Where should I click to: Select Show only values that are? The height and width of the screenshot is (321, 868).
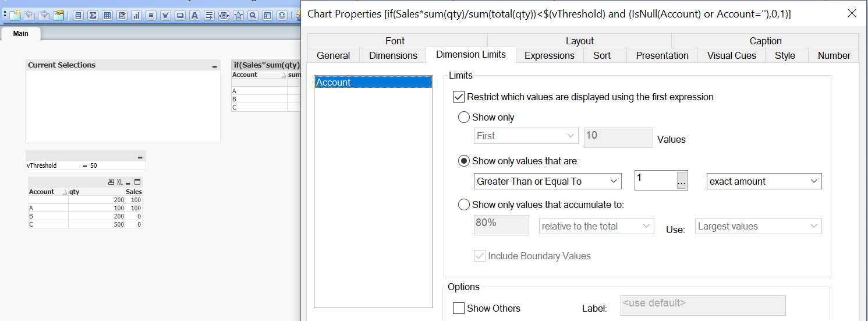point(464,161)
